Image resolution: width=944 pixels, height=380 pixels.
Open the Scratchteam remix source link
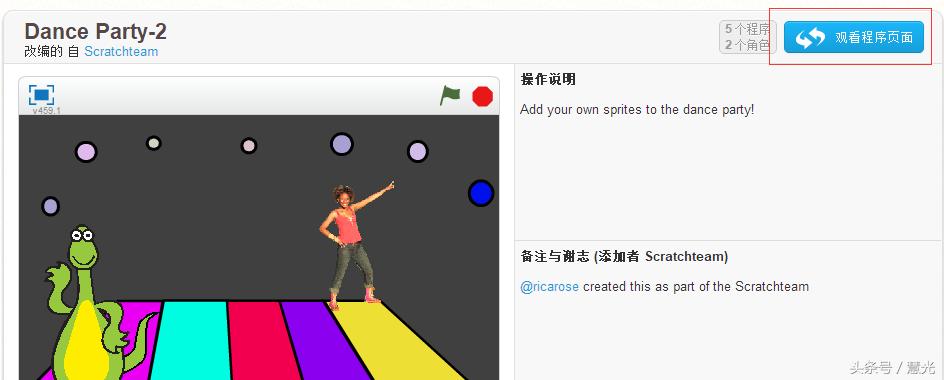tap(121, 52)
